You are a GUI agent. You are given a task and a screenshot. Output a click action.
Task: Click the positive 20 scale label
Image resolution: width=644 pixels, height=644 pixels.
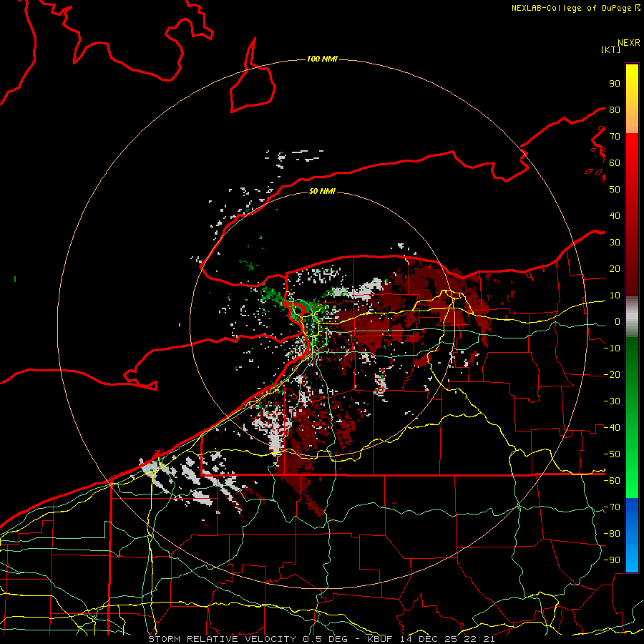pos(615,268)
